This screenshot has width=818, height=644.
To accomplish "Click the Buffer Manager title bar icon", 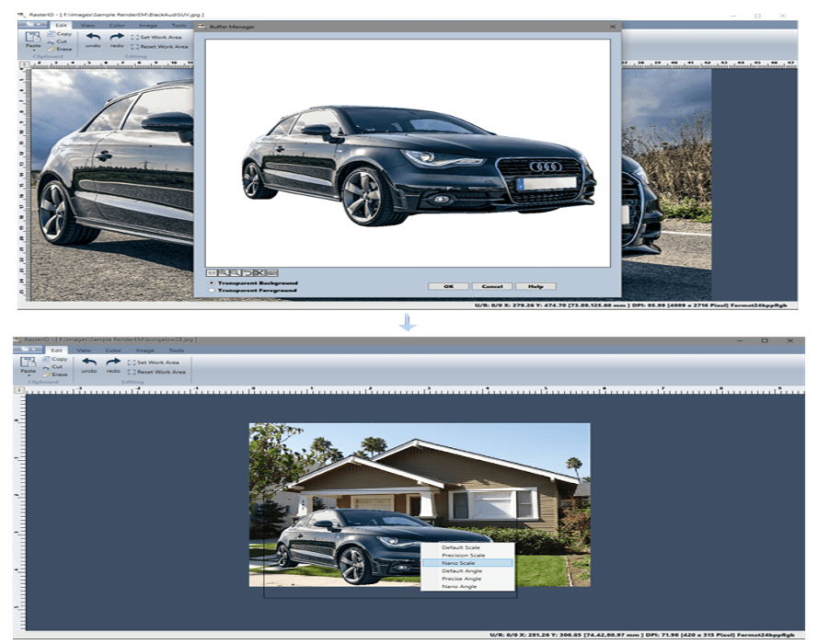I will [x=202, y=27].
